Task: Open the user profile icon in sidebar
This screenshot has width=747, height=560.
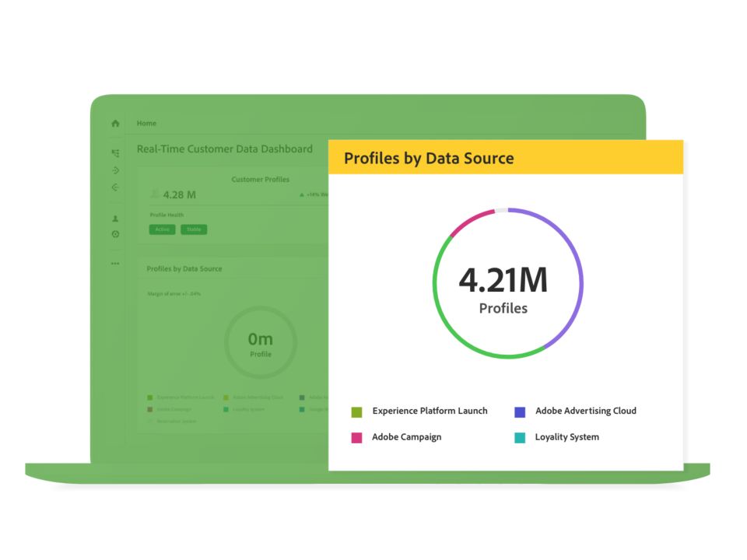Action: (115, 219)
